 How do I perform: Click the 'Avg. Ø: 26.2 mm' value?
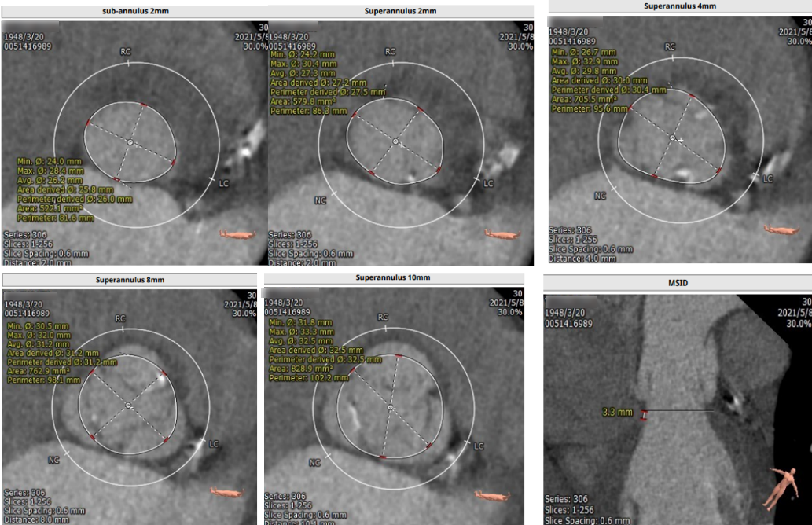(50, 180)
